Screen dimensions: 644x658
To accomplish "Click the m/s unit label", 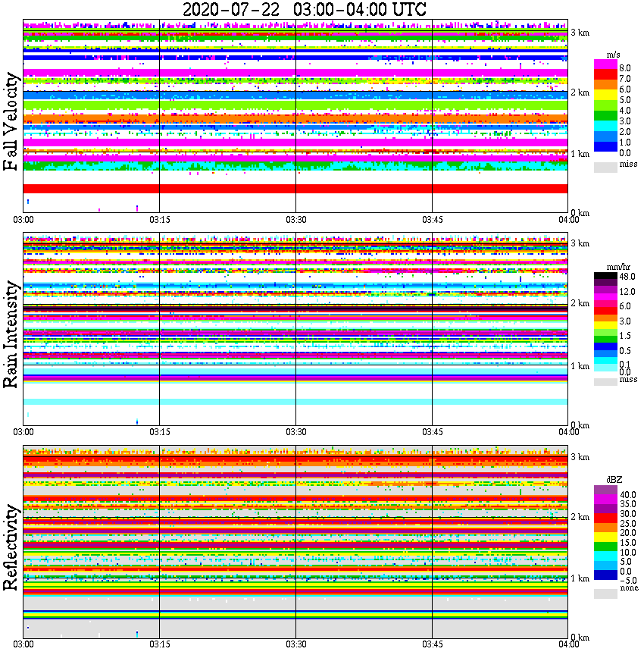I will click(613, 55).
